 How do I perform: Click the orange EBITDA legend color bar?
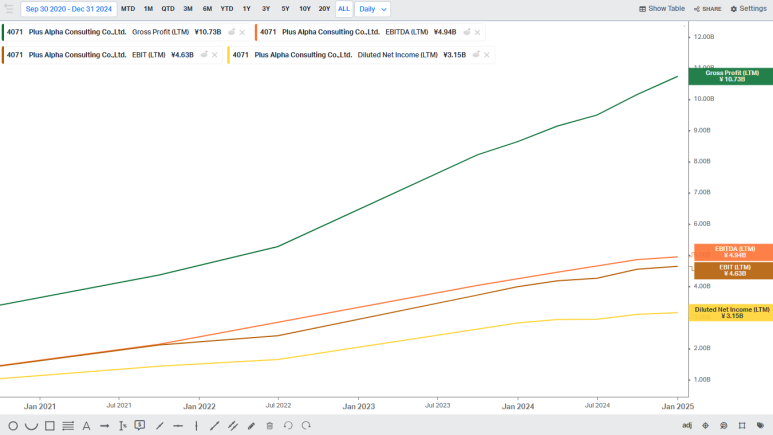click(256, 32)
